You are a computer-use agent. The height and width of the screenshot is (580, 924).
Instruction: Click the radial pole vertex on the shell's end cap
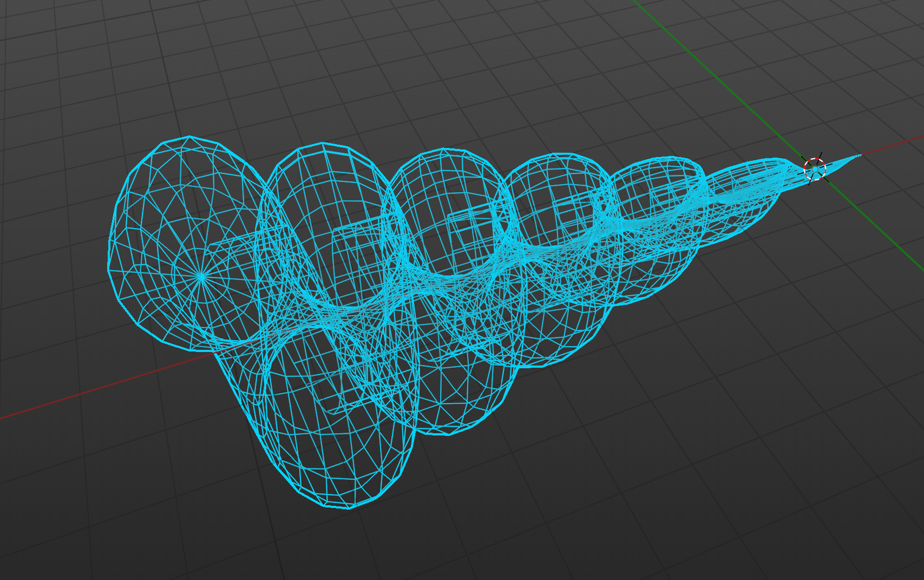(x=201, y=277)
